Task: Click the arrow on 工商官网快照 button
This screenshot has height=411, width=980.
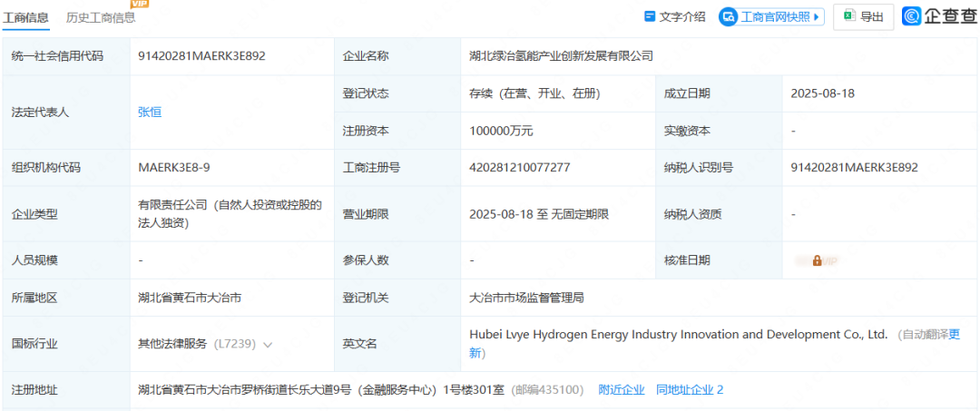Action: (817, 16)
